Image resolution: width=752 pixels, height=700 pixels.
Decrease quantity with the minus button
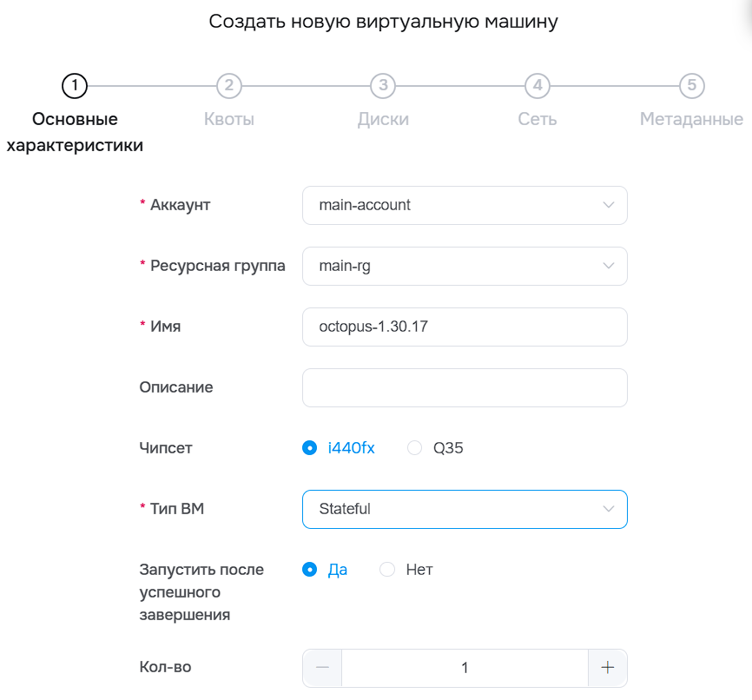[x=322, y=668]
